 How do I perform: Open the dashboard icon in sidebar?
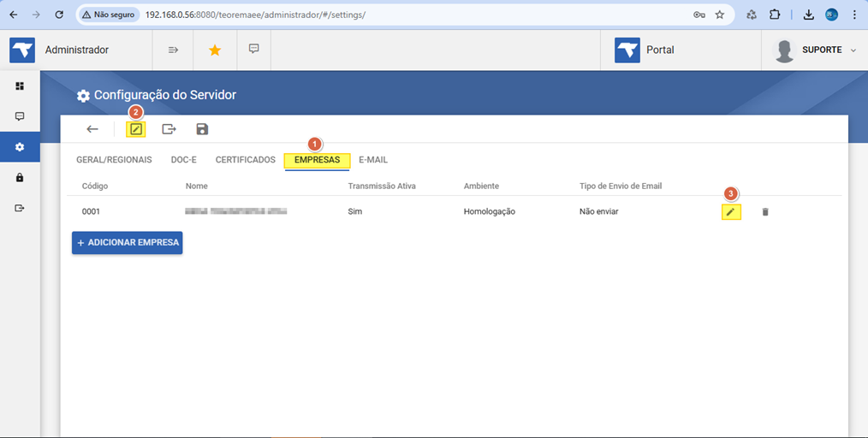coord(20,86)
